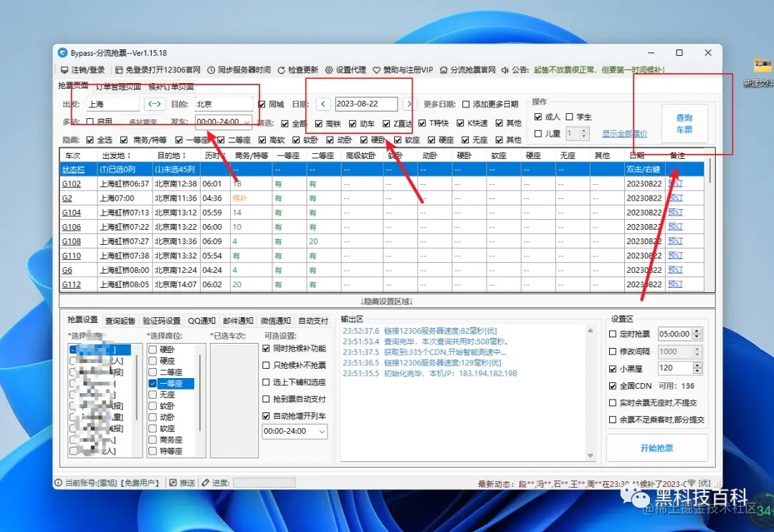Increase the 定时抢票 time stepper
Screen dimensions: 774x532
697,332
